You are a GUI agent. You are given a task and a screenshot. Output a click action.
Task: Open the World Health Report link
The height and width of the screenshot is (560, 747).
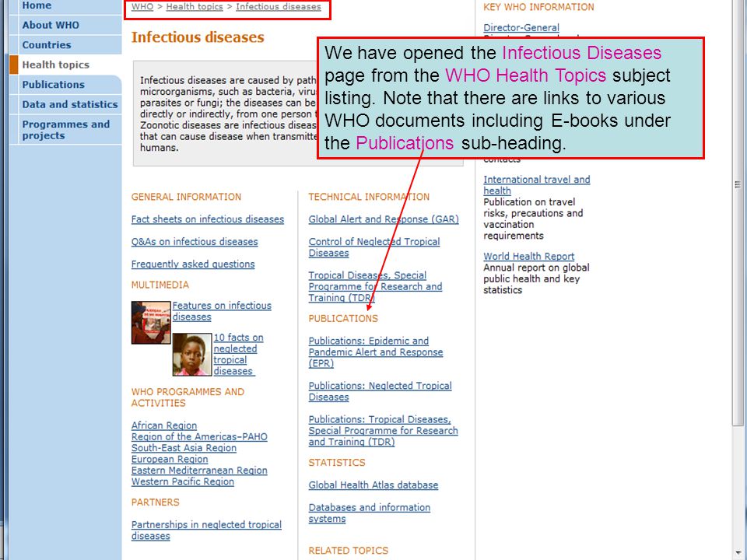(x=529, y=256)
